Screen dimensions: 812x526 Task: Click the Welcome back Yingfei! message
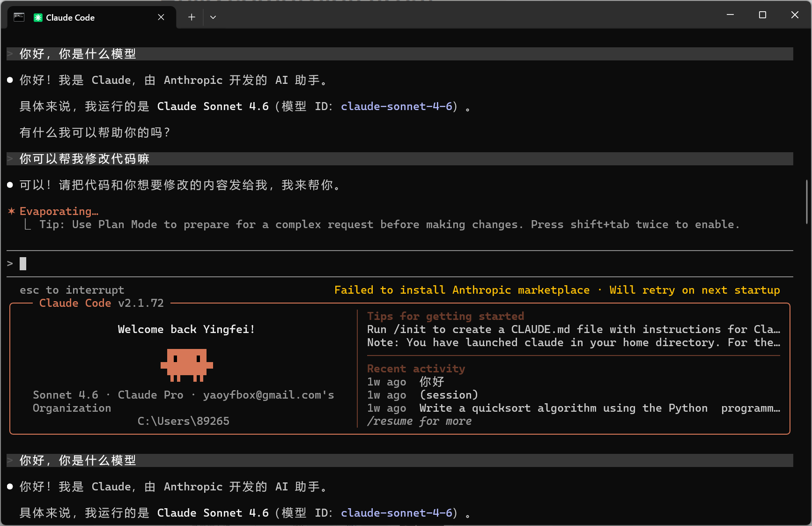(186, 329)
